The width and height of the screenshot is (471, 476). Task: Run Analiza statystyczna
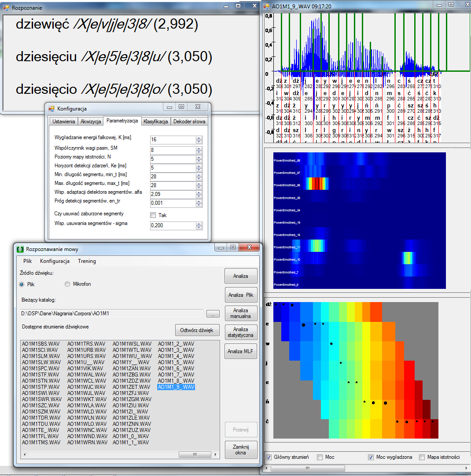pyautogui.click(x=241, y=332)
